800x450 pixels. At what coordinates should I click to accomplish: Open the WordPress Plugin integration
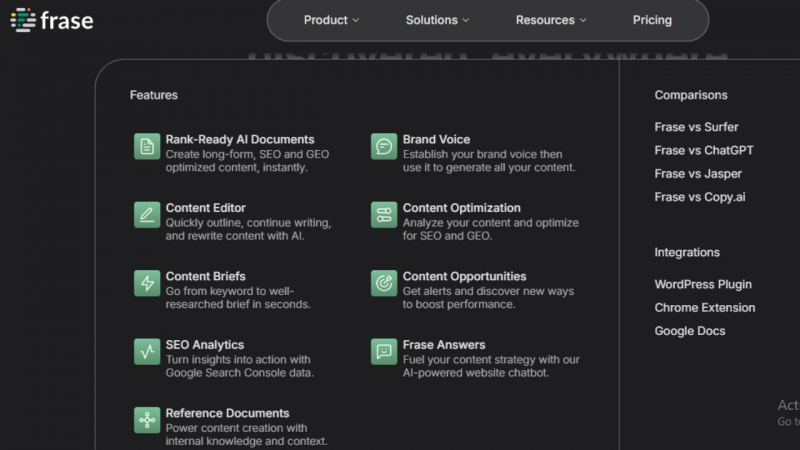coord(703,284)
